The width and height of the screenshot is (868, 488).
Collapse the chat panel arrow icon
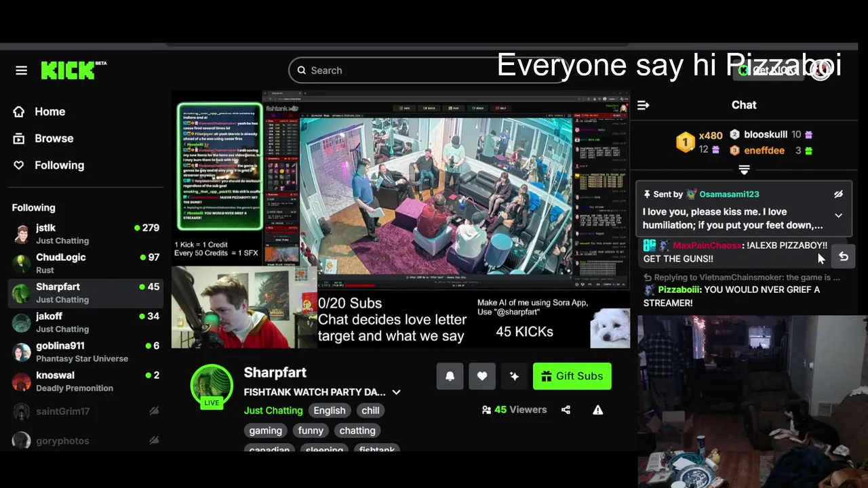[644, 105]
